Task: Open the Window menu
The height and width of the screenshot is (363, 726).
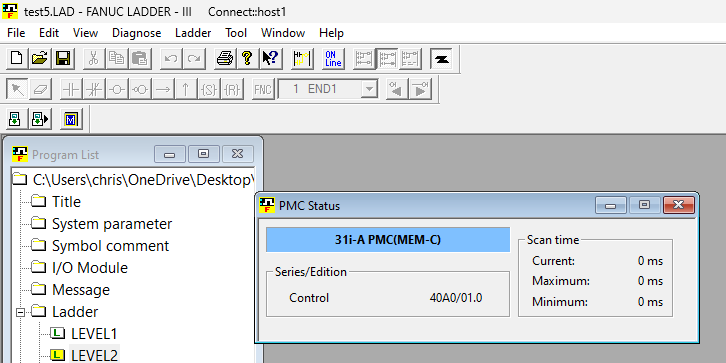Action: (283, 33)
